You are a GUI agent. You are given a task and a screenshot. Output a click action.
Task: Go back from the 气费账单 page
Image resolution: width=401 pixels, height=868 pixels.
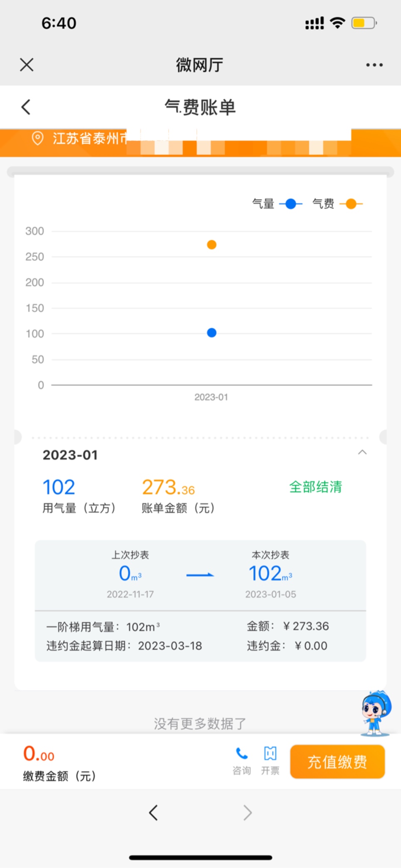26,107
